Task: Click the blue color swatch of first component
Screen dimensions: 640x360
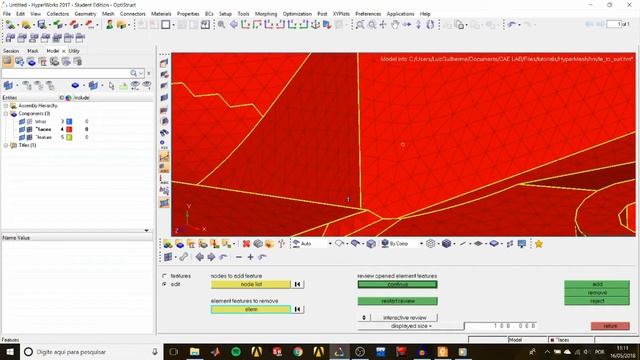Action: click(69, 122)
